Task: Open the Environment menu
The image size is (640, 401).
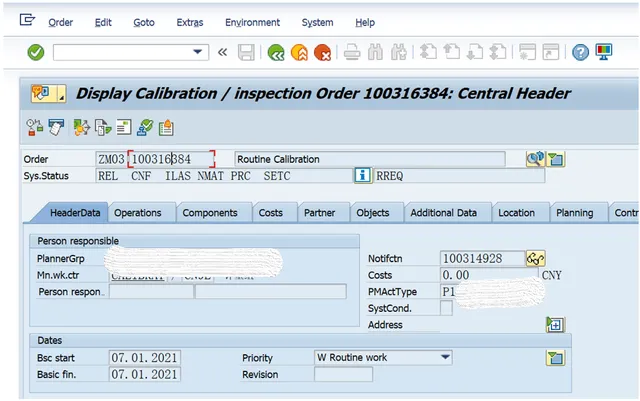Action: pos(252,22)
